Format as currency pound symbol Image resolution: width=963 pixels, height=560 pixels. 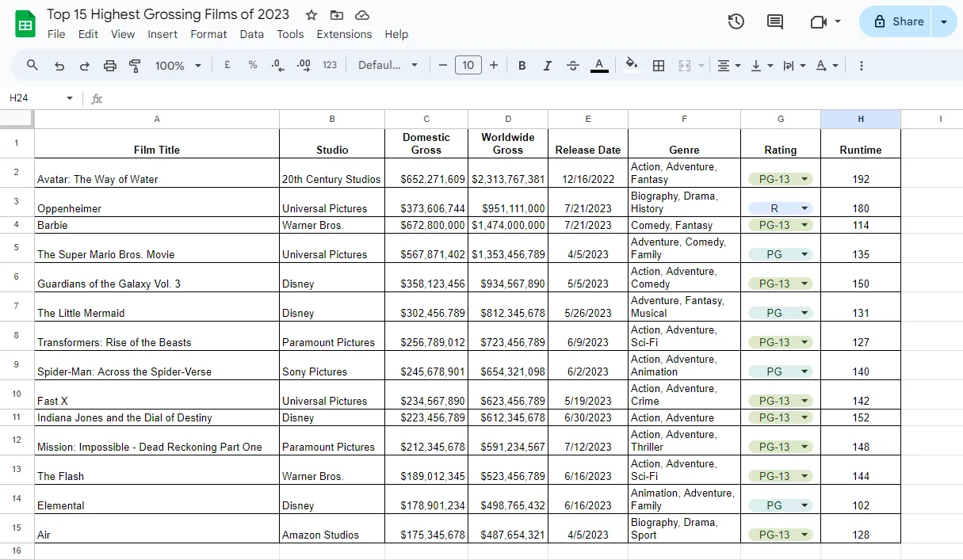[x=227, y=65]
